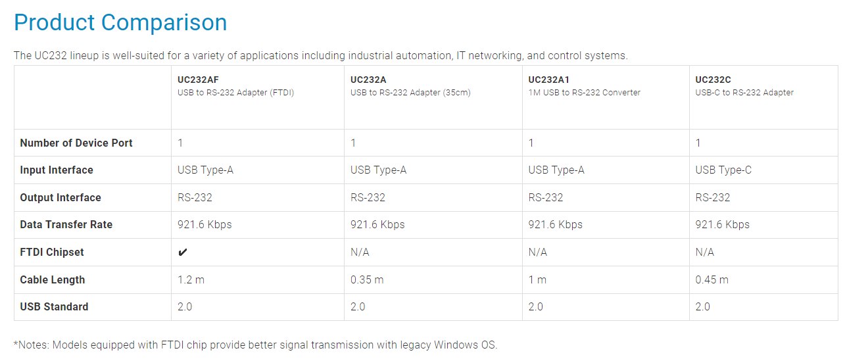
Task: Click the Output Interface row label
Action: point(60,197)
